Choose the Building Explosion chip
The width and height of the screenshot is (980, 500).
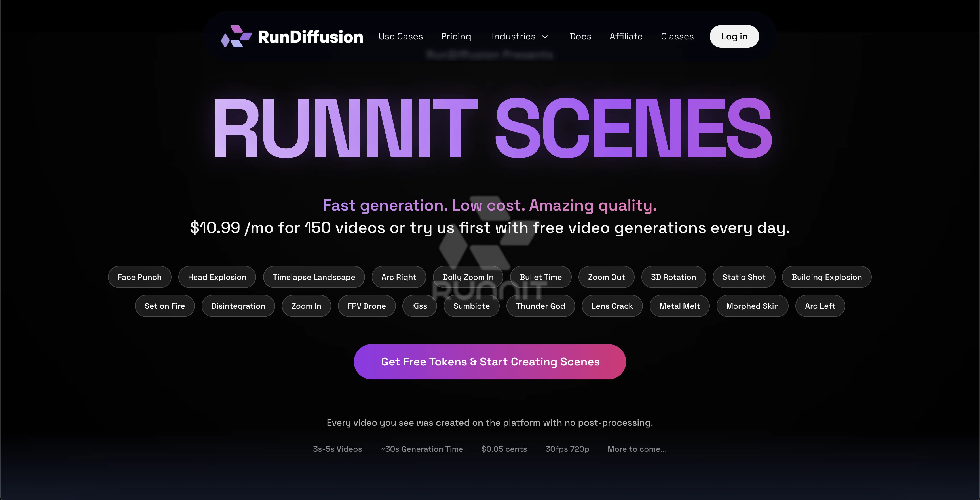827,277
